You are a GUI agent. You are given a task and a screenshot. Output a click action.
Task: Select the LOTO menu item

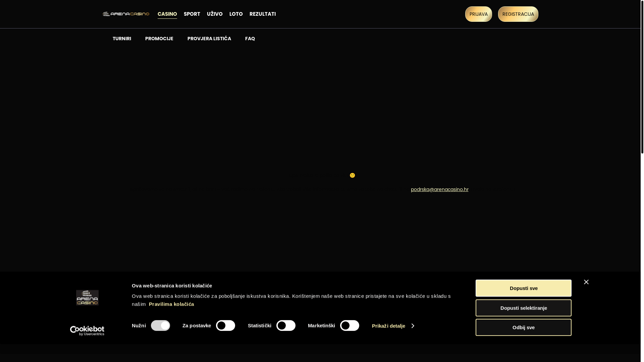coord(236,14)
